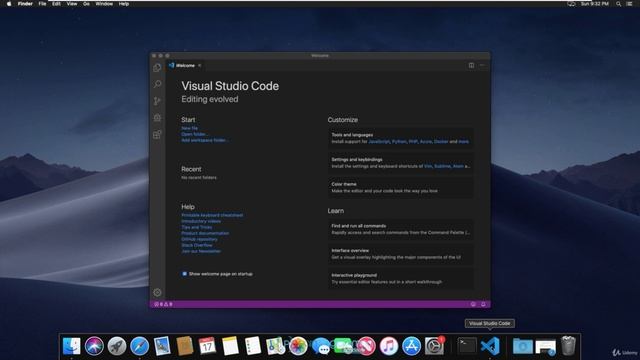
Task: Open the Introductory videos link
Action: tap(201, 221)
